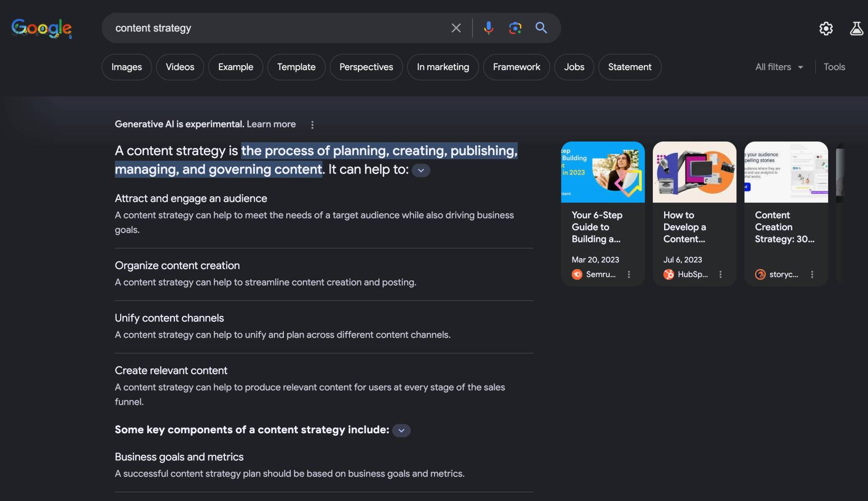Open 'Your 6-Step Guide to Building' title
Viewport: 868px width, 501px height.
597,227
